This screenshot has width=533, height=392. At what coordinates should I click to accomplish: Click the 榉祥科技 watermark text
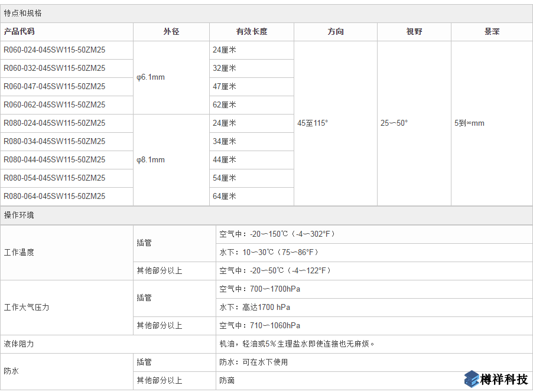coord(504,380)
